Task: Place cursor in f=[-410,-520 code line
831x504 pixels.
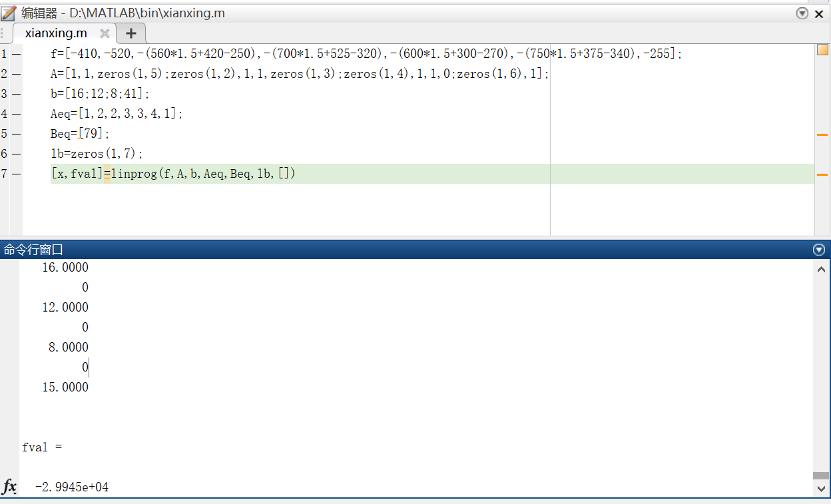Action: [x=366, y=54]
